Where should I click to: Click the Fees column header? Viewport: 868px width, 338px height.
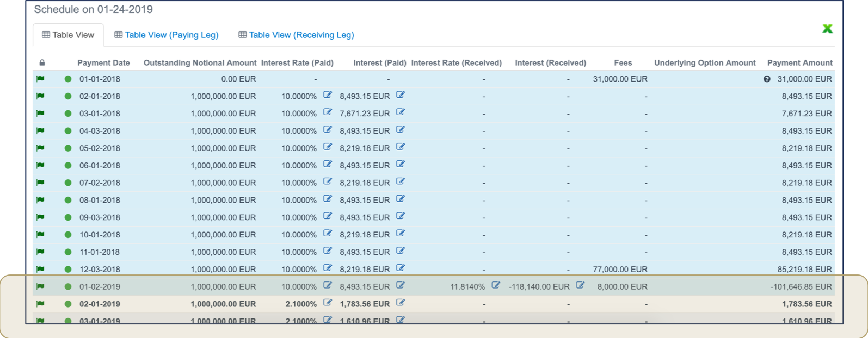point(623,63)
